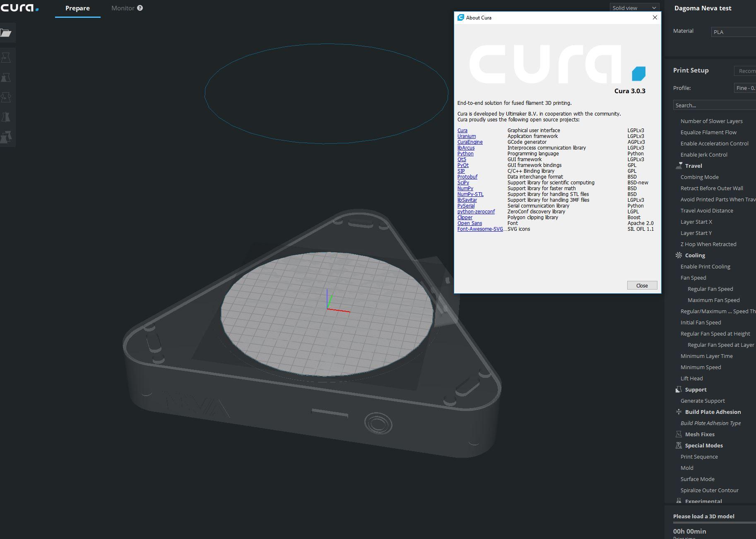Image resolution: width=756 pixels, height=539 pixels.
Task: Open the SciPy link
Action: pyautogui.click(x=463, y=183)
